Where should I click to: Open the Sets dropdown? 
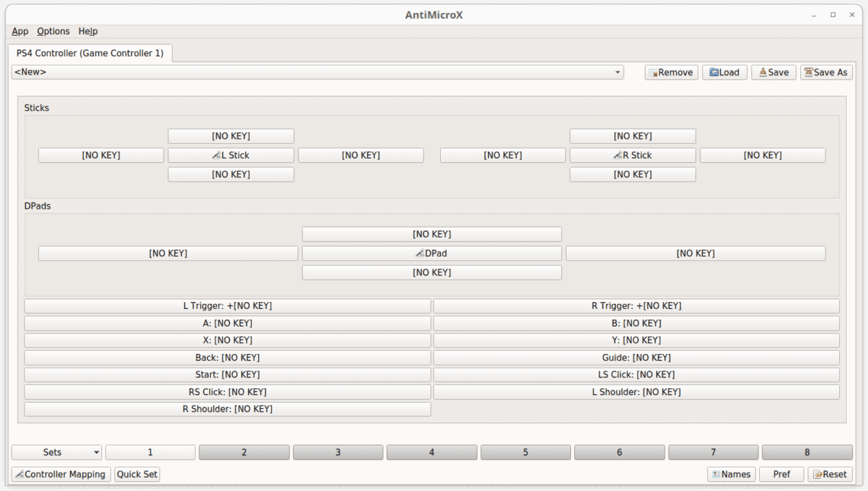56,451
